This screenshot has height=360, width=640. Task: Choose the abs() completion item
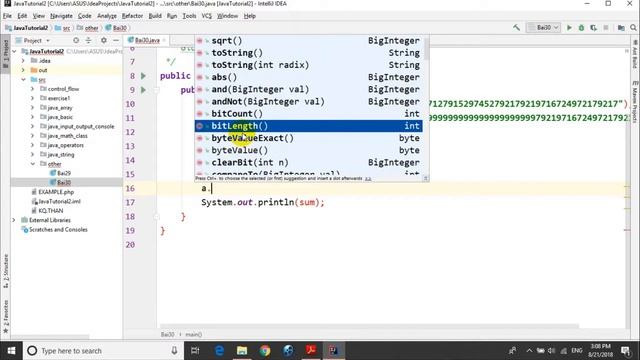coord(309,77)
